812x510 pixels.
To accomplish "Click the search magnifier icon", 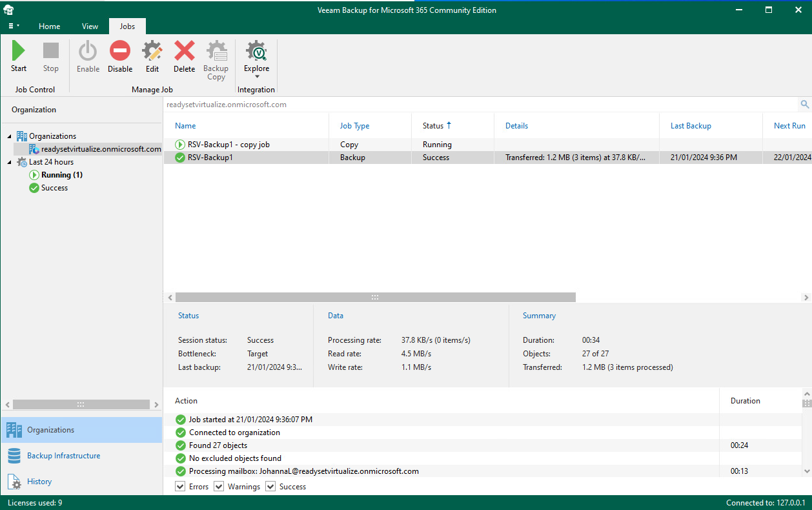I will tap(804, 104).
